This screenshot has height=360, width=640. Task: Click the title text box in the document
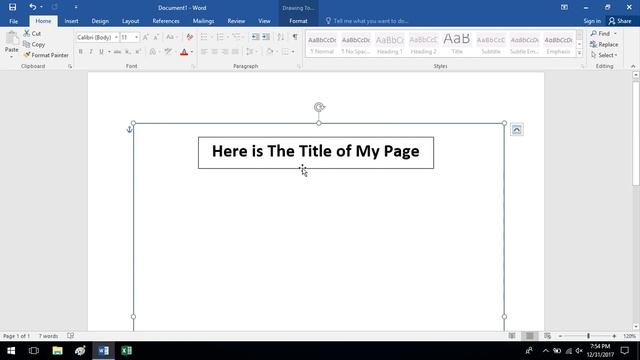(316, 153)
